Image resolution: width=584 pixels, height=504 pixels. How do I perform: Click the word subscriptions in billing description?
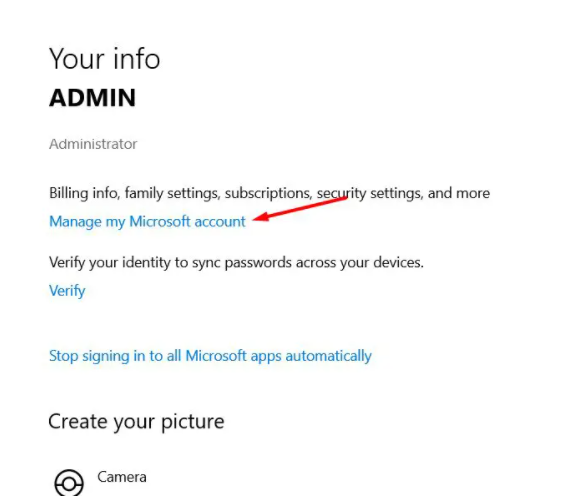tap(268, 193)
